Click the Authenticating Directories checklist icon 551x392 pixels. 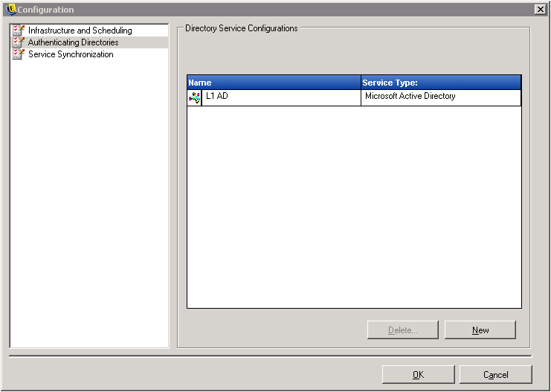19,42
